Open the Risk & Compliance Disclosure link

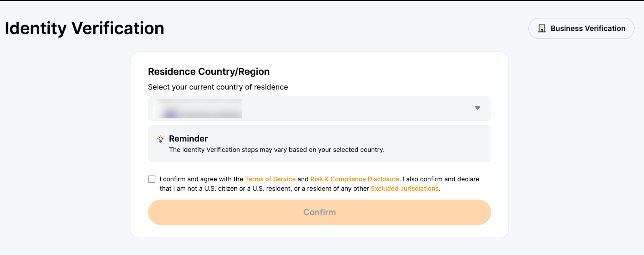click(355, 179)
